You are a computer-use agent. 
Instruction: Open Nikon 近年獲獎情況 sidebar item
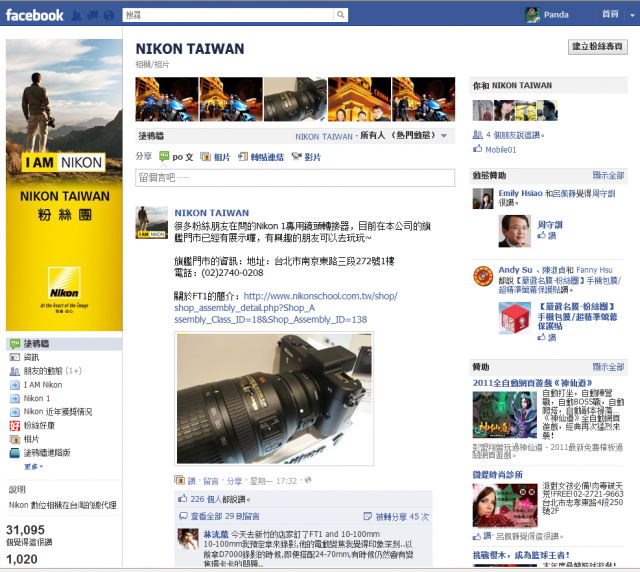pyautogui.click(x=51, y=412)
